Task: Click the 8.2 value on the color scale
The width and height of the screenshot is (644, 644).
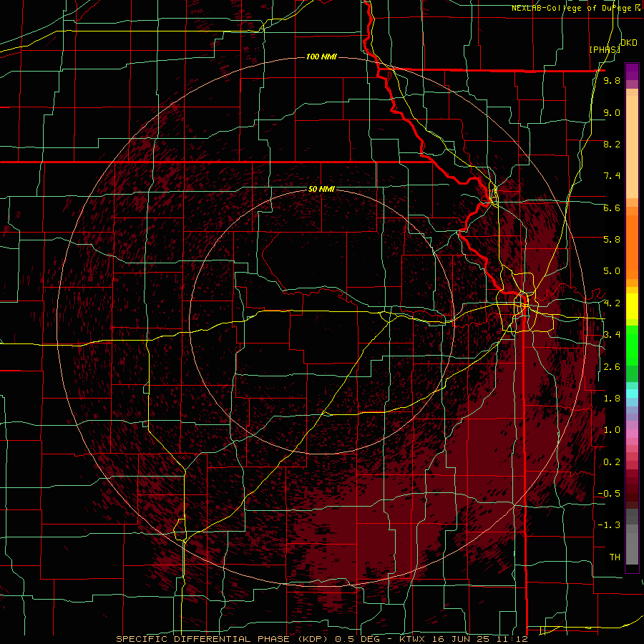Action: click(x=612, y=144)
